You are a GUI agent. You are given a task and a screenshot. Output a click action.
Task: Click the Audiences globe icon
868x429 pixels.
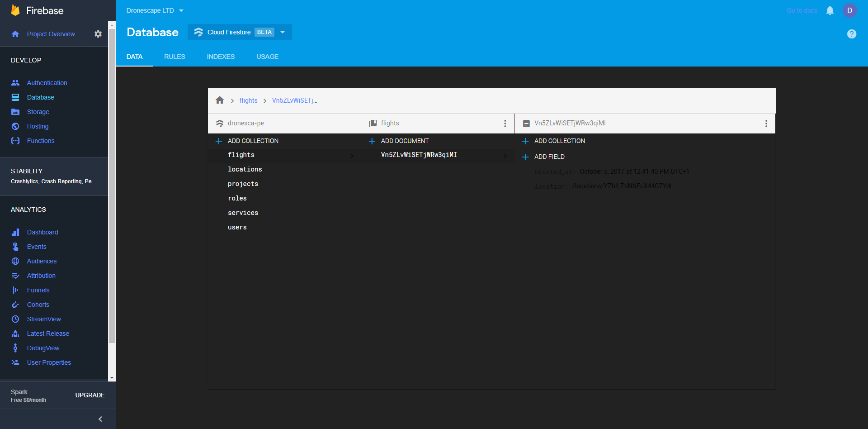pyautogui.click(x=15, y=261)
